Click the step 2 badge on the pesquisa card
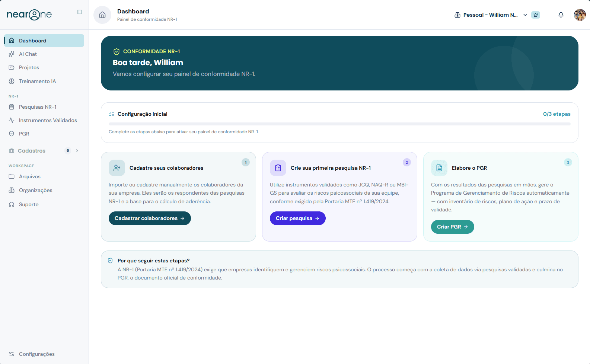The image size is (590, 364). (407, 162)
